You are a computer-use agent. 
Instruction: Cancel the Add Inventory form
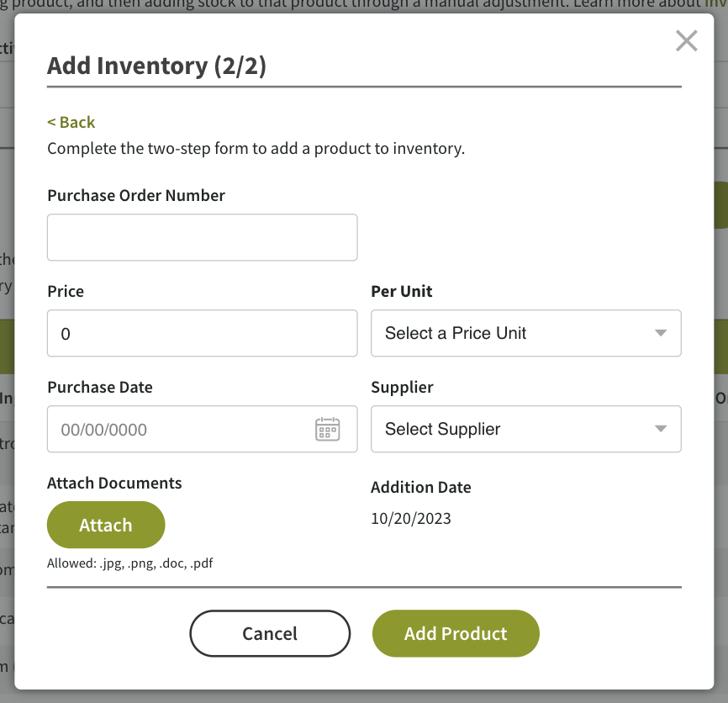pyautogui.click(x=270, y=633)
